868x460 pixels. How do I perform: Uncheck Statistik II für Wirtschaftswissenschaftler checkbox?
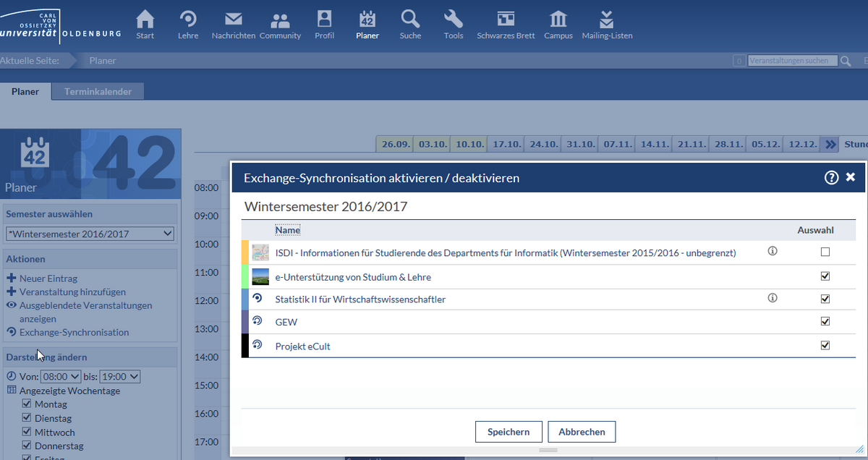pos(825,299)
